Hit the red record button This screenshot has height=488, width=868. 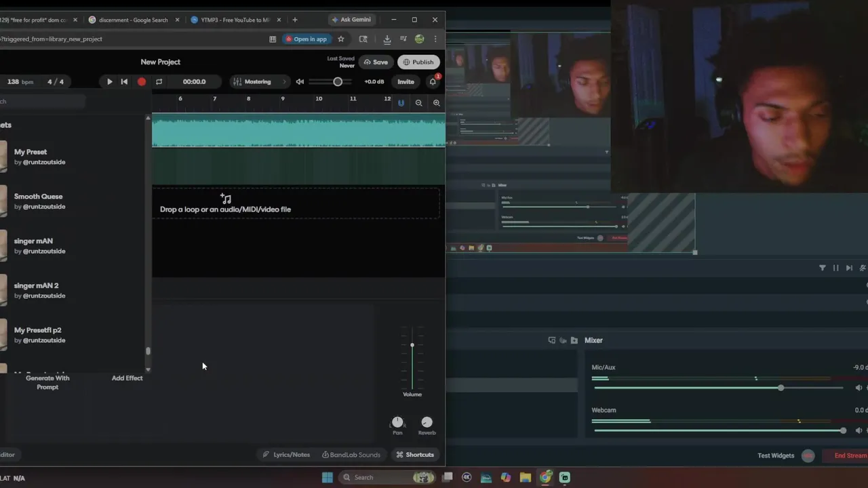click(142, 81)
